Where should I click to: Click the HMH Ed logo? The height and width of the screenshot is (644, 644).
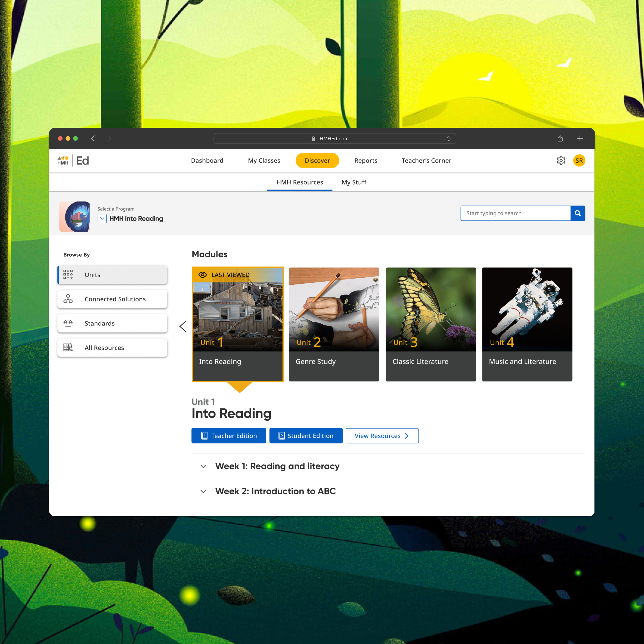tap(73, 161)
